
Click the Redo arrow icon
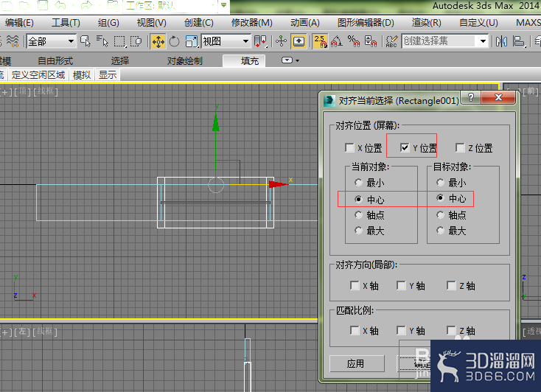(x=86, y=5)
